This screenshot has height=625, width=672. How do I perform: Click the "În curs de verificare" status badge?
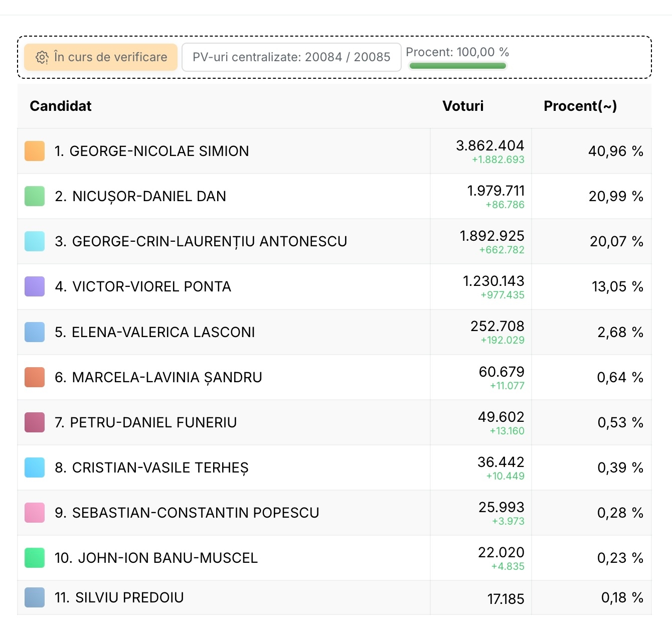(101, 57)
